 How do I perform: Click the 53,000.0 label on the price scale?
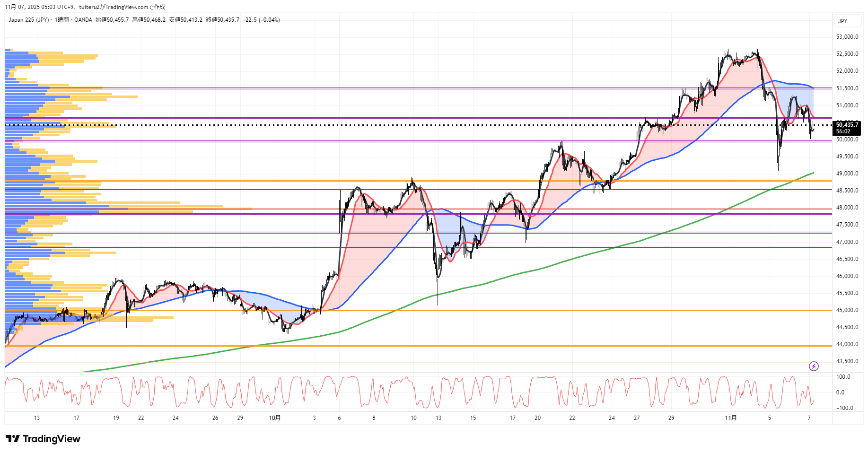coord(847,37)
